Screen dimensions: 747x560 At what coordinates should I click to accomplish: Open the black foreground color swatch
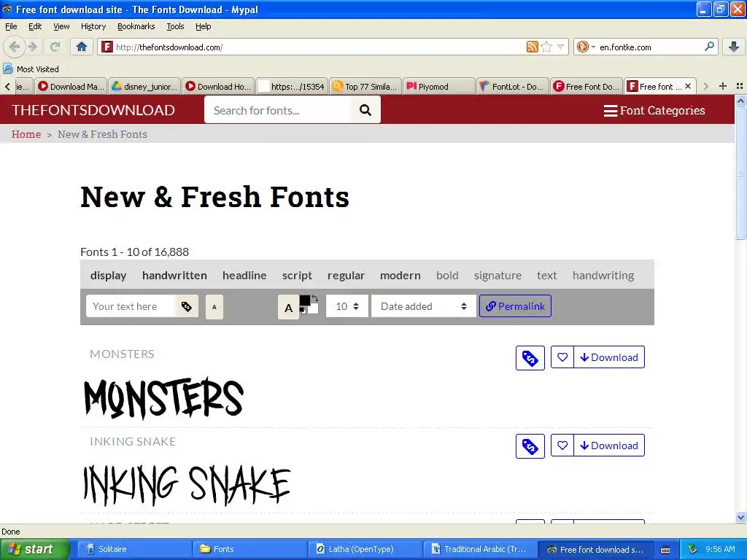point(305,300)
